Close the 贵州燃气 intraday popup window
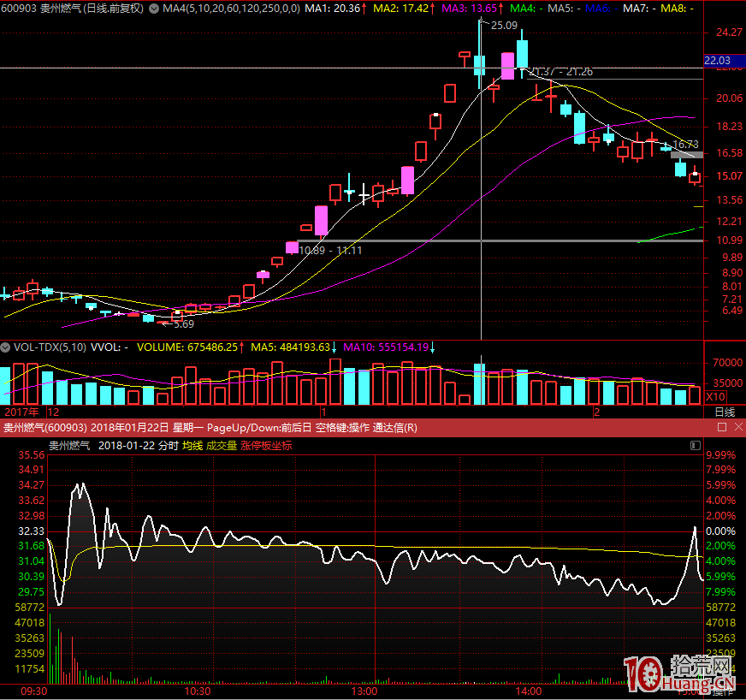Viewport: 746px width, 700px height. tap(738, 427)
